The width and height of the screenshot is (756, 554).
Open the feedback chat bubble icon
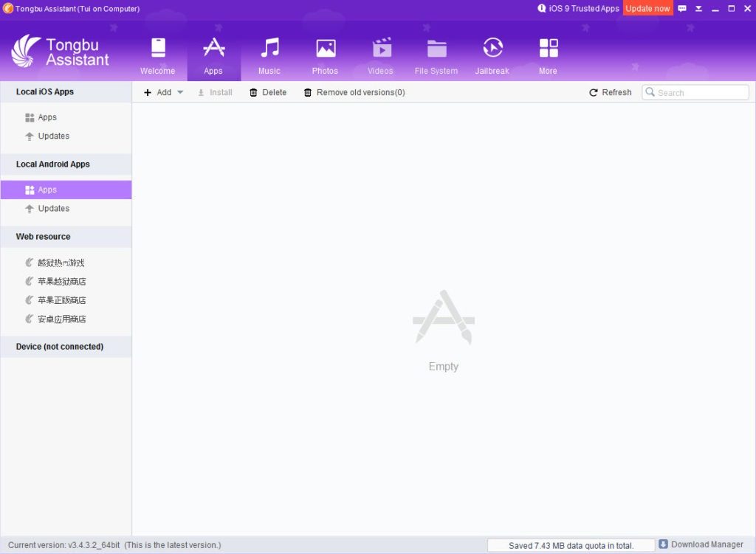click(x=682, y=9)
